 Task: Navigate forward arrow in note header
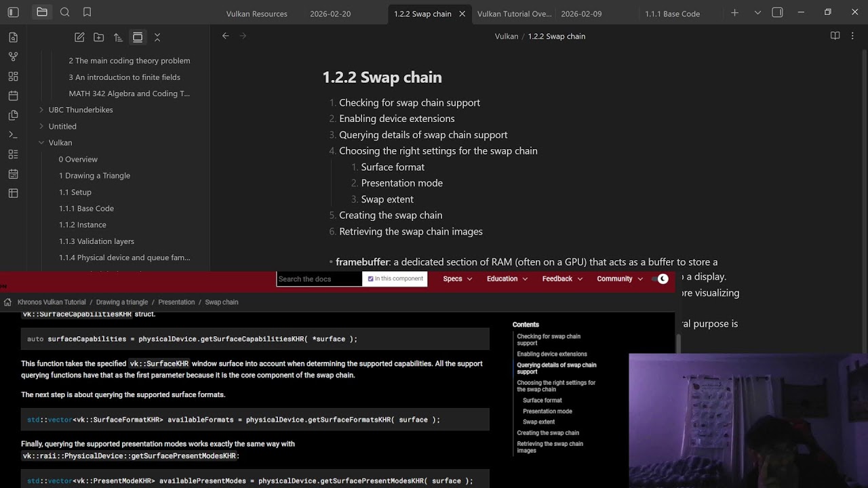coord(243,36)
